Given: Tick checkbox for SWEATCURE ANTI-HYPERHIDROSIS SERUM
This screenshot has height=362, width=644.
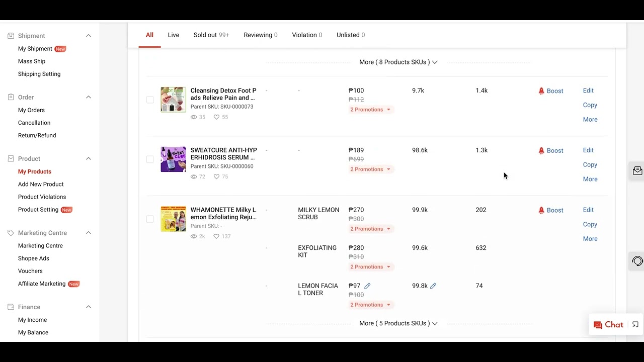Looking at the screenshot, I should (x=150, y=159).
